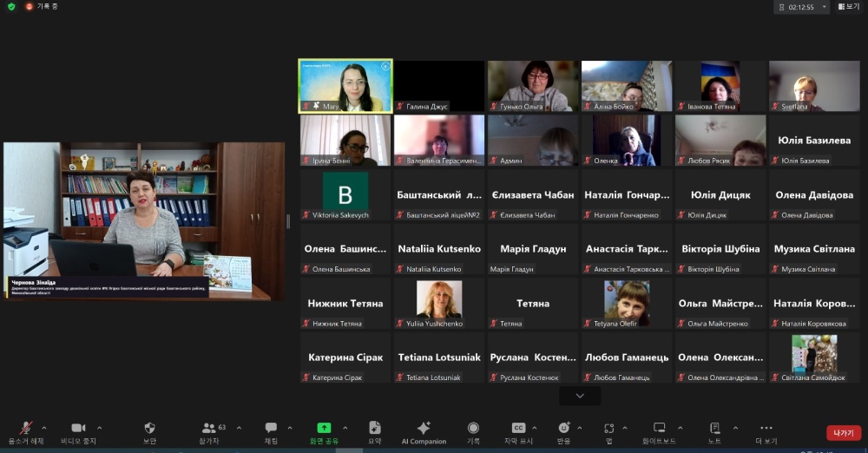Expand the audio options arrow beside microphone
This screenshot has height=453, width=868.
click(44, 428)
